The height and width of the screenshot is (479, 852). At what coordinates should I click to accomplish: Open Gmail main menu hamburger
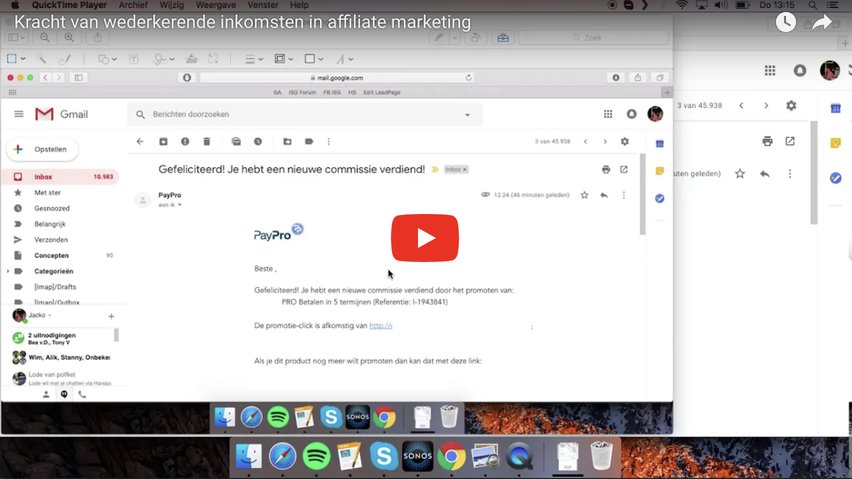(19, 114)
